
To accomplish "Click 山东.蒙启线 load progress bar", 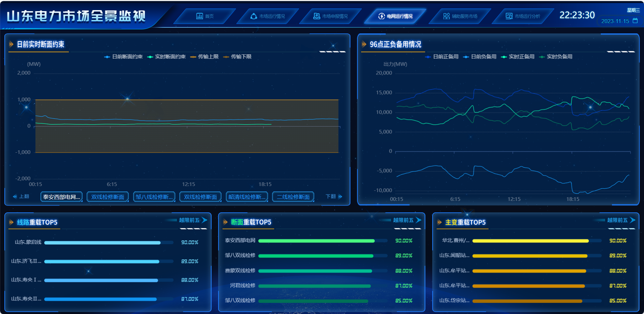I will click(x=109, y=242).
